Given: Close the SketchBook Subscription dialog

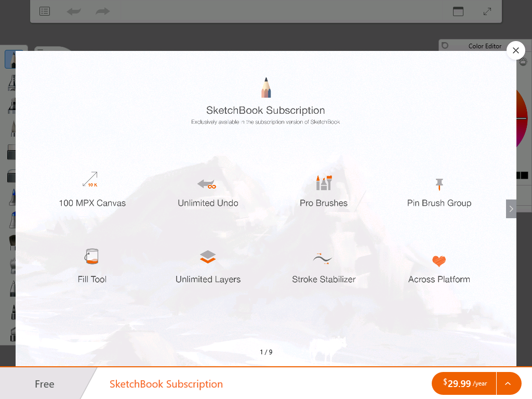Looking at the screenshot, I should (516, 50).
